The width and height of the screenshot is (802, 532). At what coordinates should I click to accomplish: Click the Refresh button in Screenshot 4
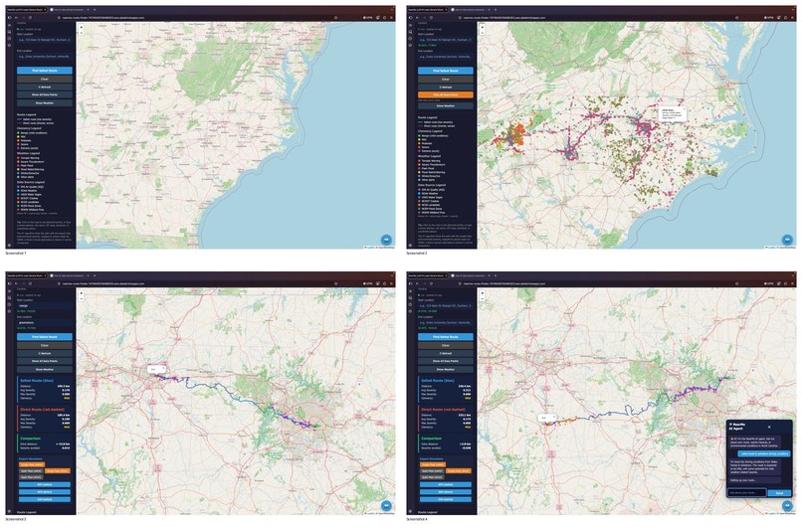pos(446,353)
